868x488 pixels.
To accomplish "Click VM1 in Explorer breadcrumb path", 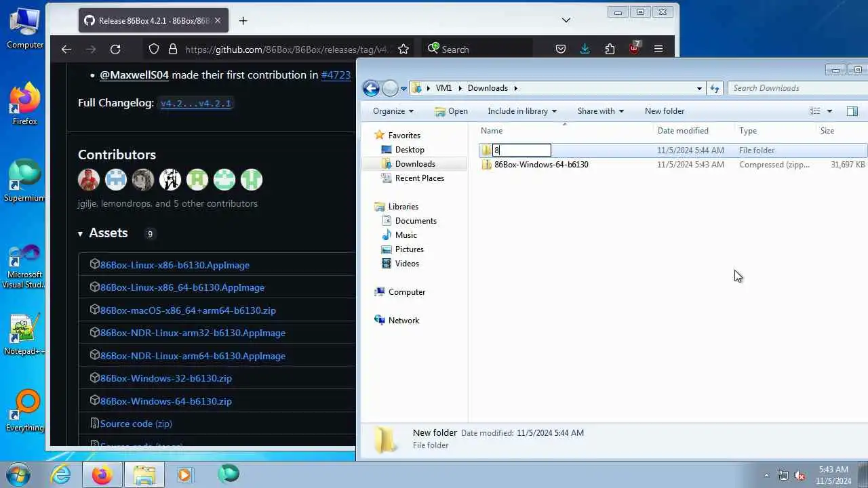I will 443,88.
